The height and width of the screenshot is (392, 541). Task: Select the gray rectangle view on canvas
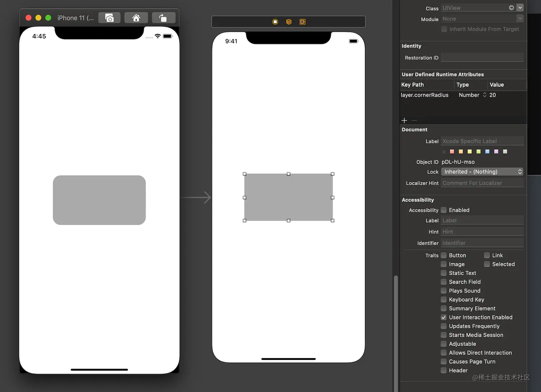click(x=289, y=197)
